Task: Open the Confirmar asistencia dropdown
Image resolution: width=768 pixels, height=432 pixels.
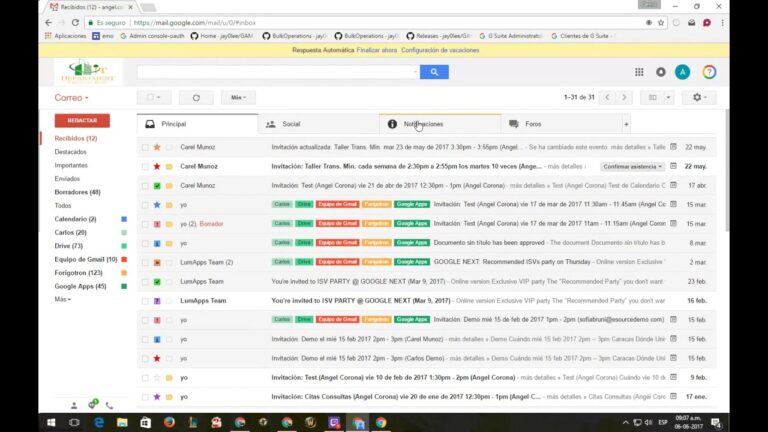Action: (632, 167)
